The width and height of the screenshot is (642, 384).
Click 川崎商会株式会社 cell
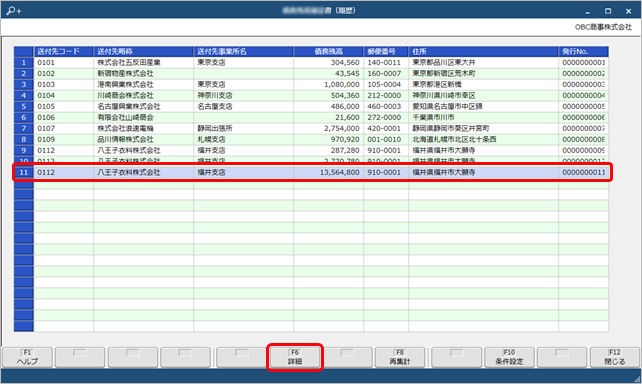(x=143, y=96)
